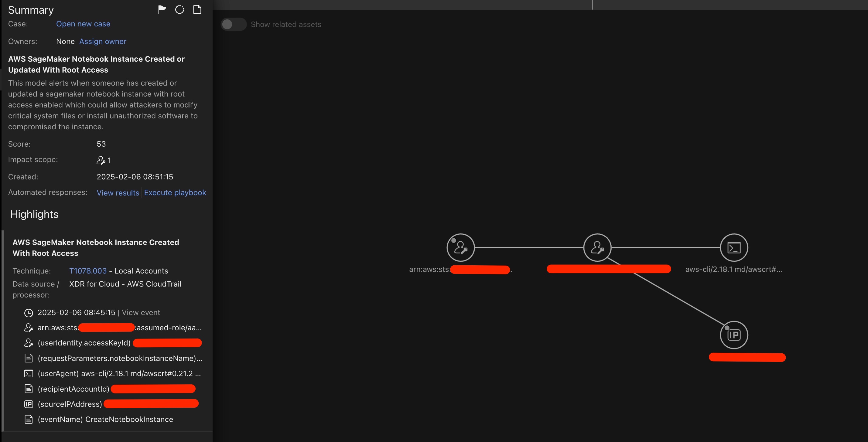This screenshot has width=868, height=442.
Task: Click impact scope account icon
Action: [101, 160]
